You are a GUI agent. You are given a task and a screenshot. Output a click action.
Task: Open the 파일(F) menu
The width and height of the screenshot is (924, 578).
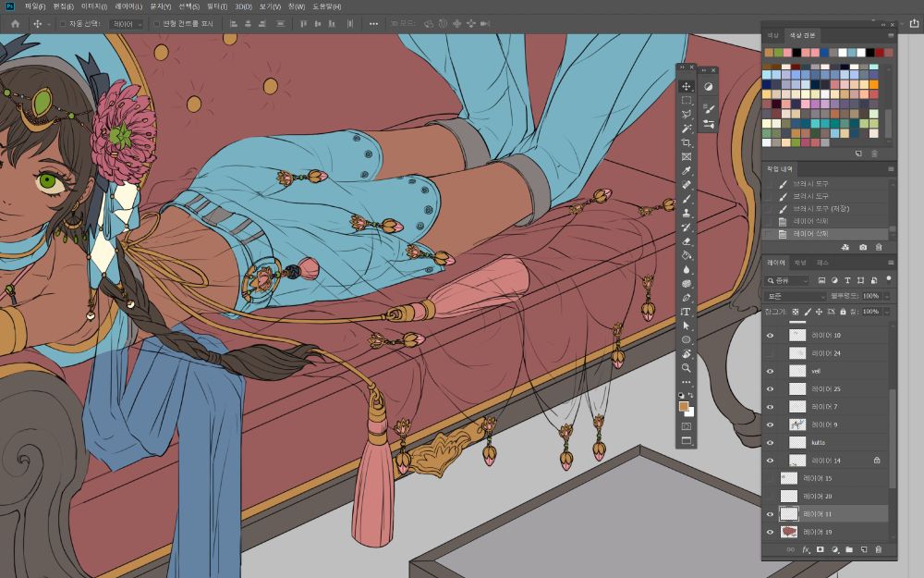(x=35, y=6)
